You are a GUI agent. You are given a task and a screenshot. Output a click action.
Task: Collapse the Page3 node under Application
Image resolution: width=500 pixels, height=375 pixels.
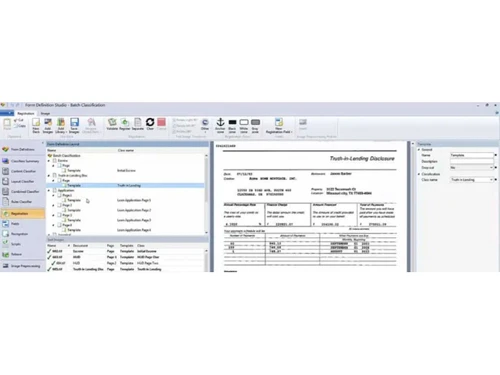(53, 215)
